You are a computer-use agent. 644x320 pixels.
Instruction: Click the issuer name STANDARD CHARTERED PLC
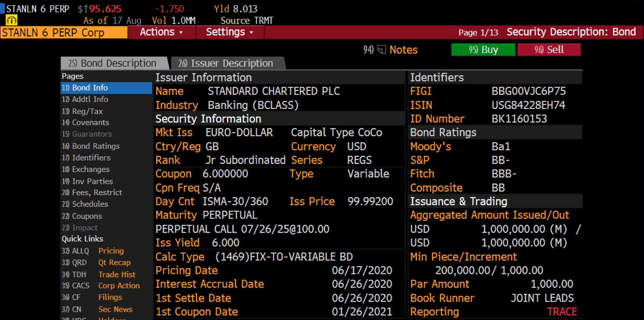pos(274,91)
